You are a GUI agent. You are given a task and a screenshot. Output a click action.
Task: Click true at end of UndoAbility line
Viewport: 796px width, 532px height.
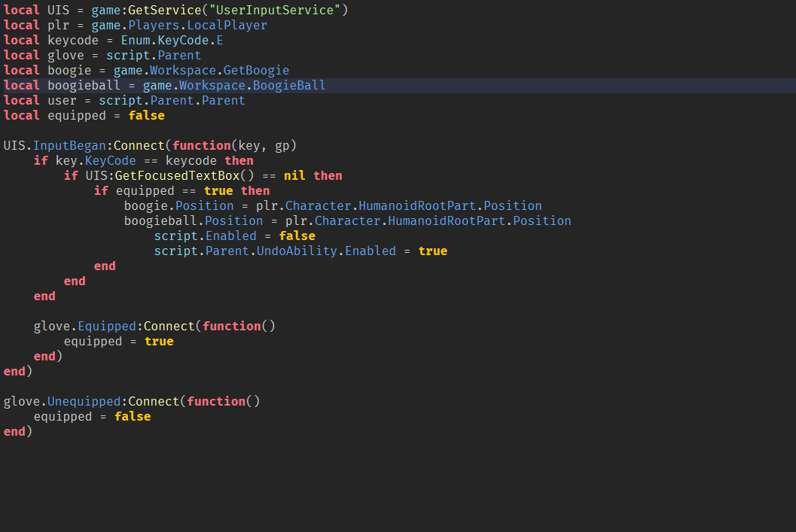pos(433,251)
